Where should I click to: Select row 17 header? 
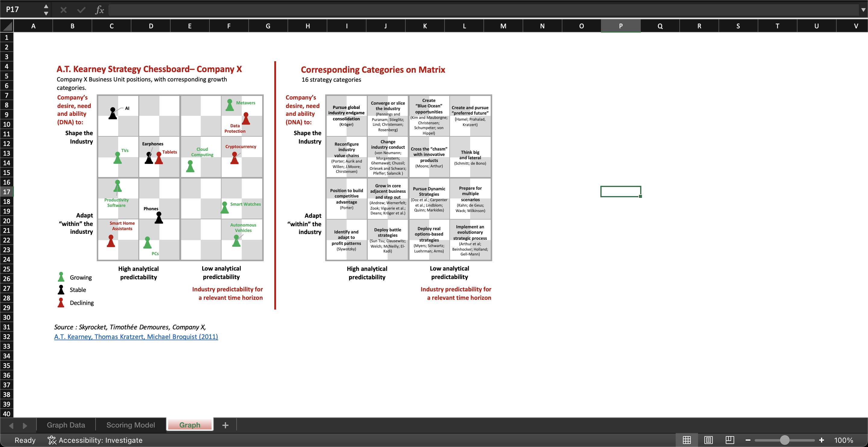[7, 192]
